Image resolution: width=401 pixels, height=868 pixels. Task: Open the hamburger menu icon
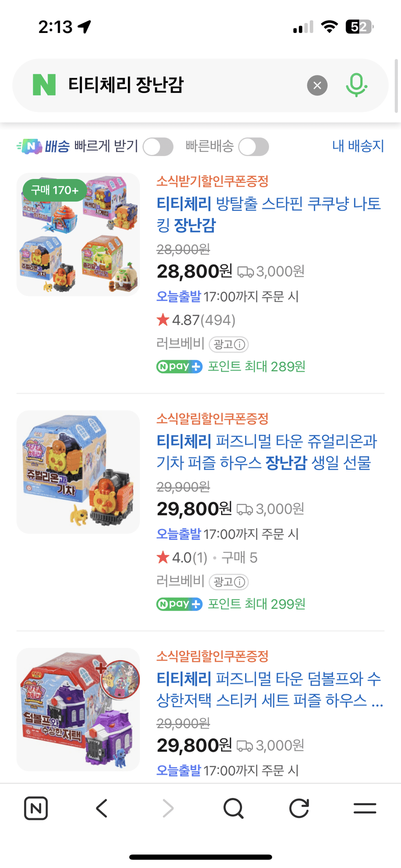[x=365, y=808]
